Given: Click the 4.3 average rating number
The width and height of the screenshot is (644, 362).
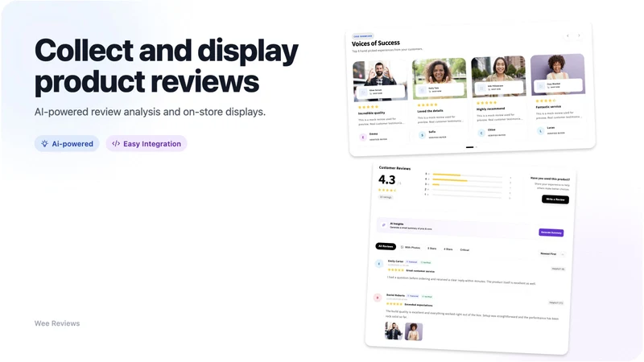Looking at the screenshot, I should (x=387, y=179).
